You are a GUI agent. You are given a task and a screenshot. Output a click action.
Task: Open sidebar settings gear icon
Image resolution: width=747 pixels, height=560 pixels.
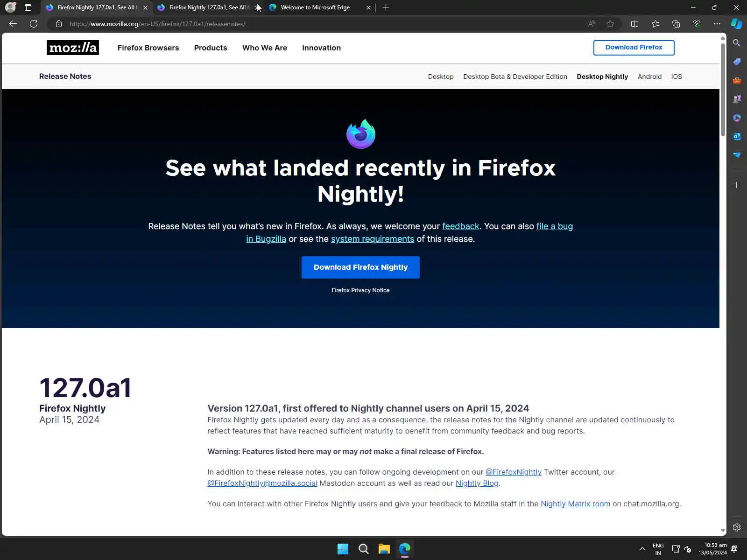click(737, 527)
